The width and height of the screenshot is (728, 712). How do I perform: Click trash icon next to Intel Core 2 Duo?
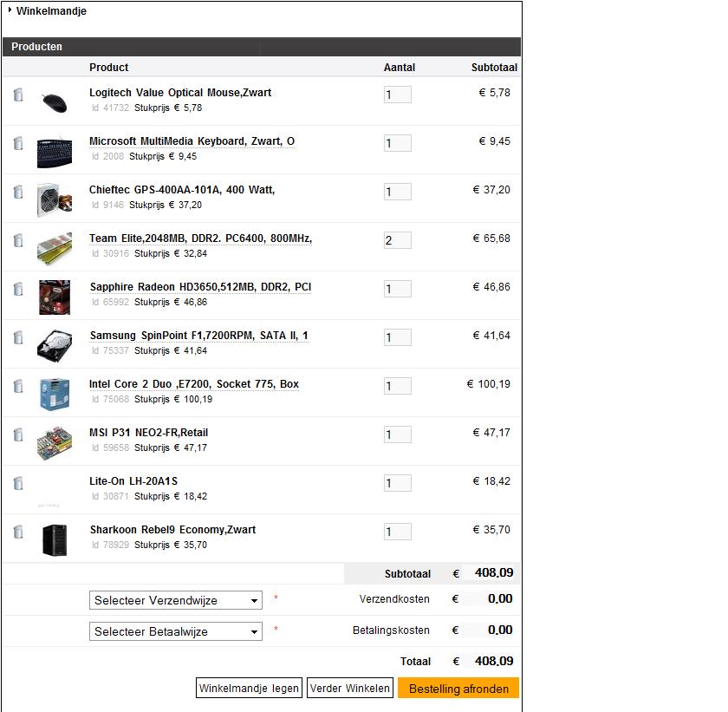18,386
